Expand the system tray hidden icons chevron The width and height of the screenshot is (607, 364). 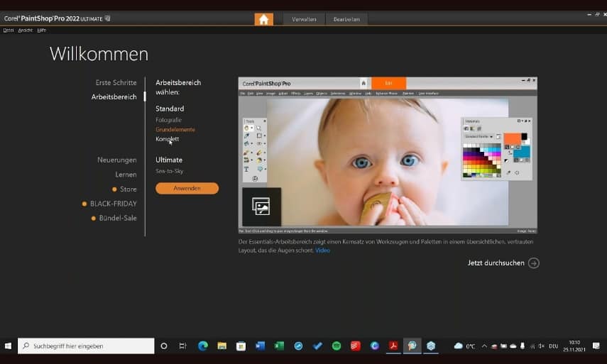[484, 346]
